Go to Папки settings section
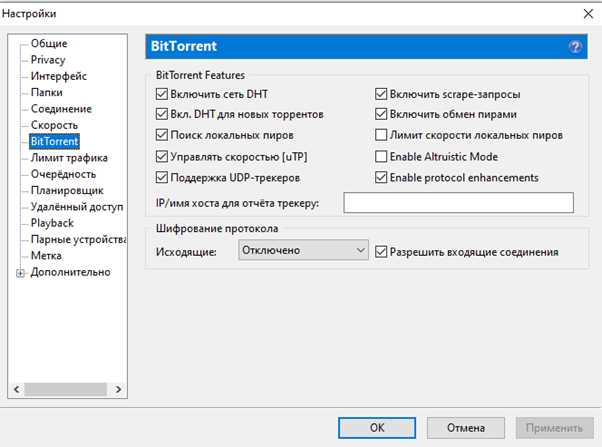The width and height of the screenshot is (602, 447). click(x=46, y=93)
